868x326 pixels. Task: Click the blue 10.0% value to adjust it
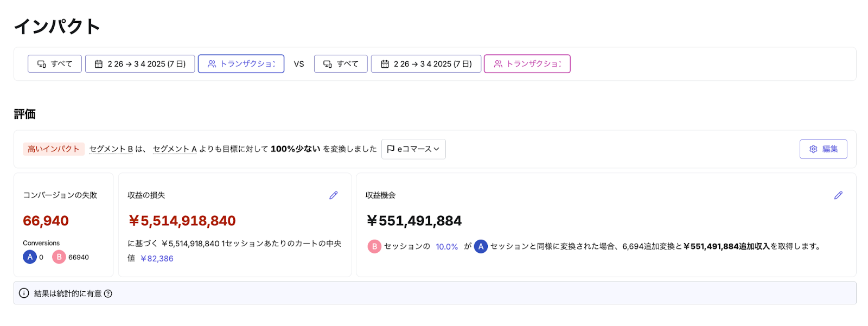pyautogui.click(x=446, y=246)
